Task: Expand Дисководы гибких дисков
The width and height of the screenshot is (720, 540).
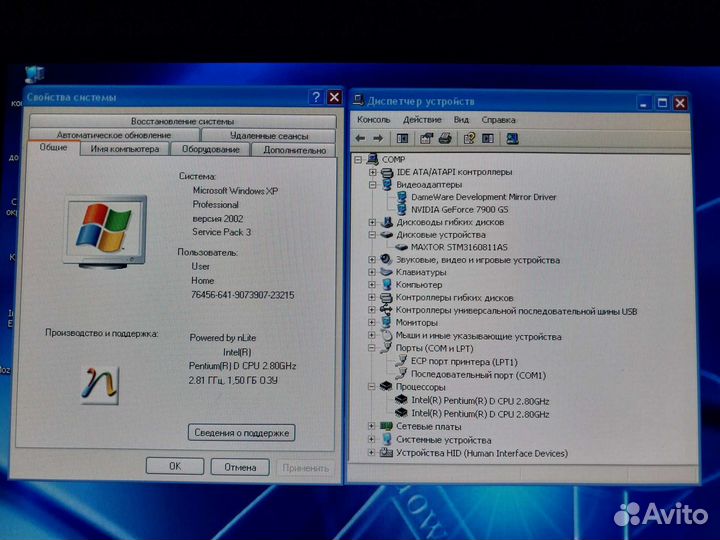Action: pyautogui.click(x=372, y=222)
